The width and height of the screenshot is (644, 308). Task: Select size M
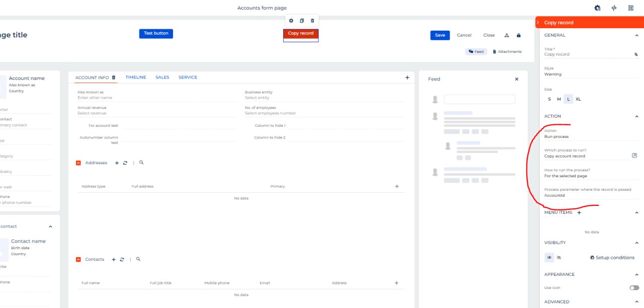559,99
